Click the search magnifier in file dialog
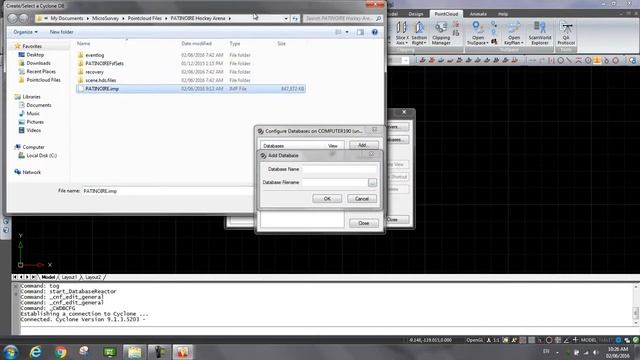 (378, 18)
